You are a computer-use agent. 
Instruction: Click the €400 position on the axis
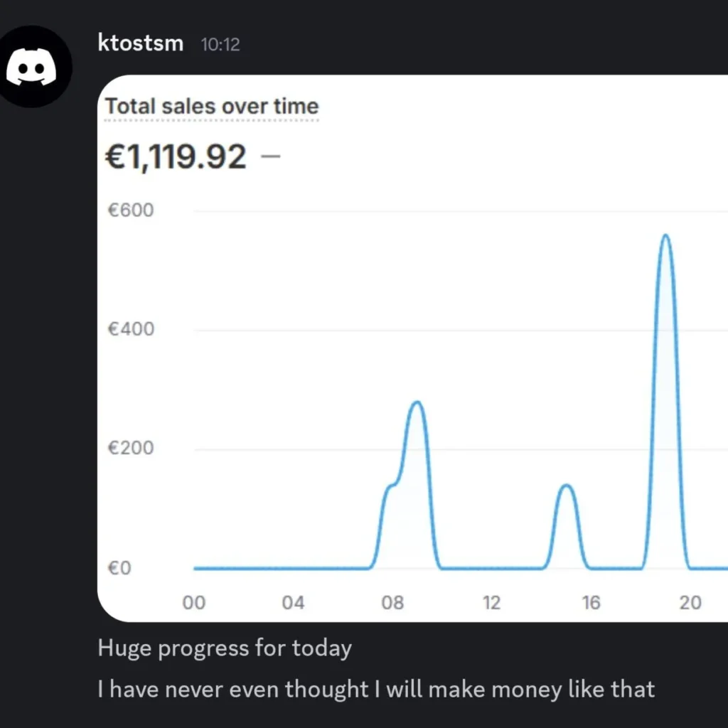pyautogui.click(x=131, y=328)
